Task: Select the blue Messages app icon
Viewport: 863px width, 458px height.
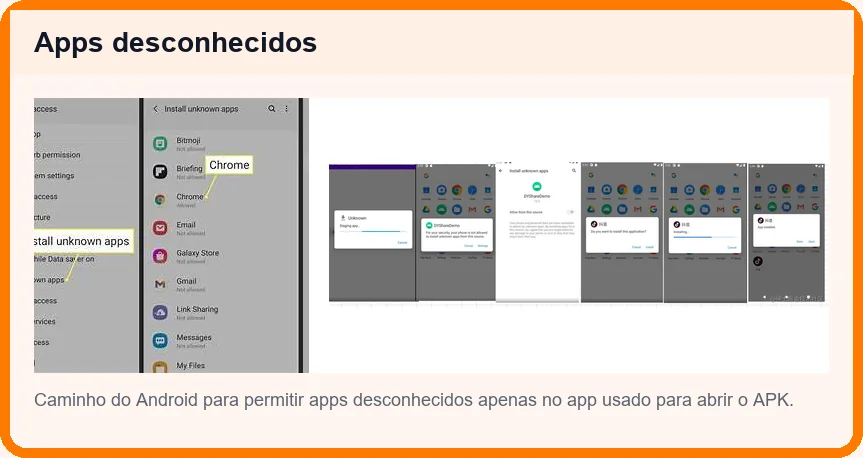Action: click(160, 341)
